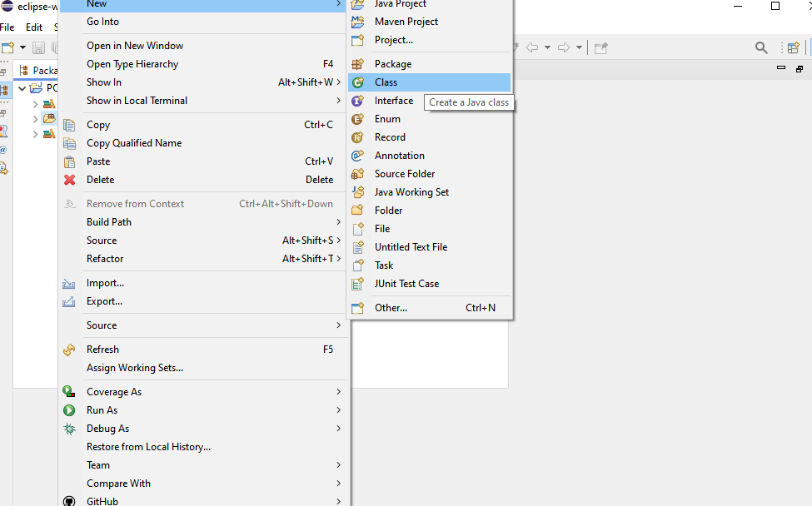Select Go Into from context menu

204,22
